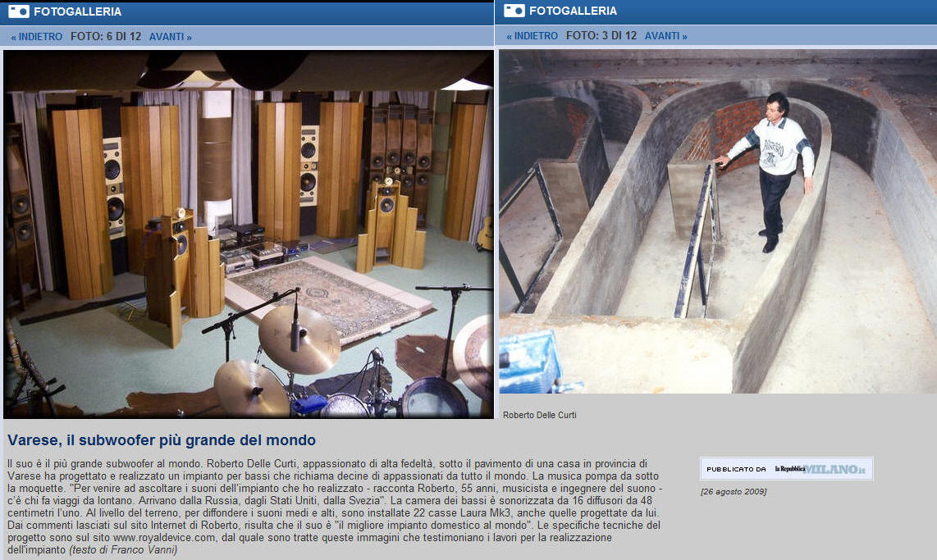This screenshot has width=937, height=560.
Task: Click the 'Pubblicato da' badge
Action: click(735, 469)
